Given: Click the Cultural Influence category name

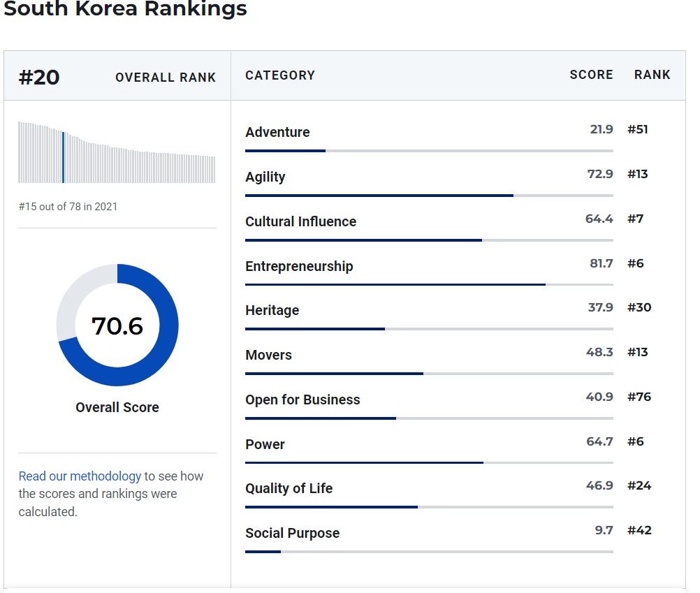Looking at the screenshot, I should tap(300, 221).
